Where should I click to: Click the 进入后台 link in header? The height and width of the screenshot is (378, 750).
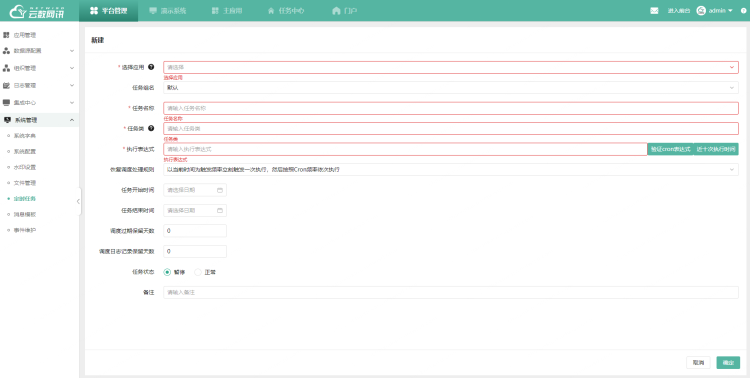(679, 11)
